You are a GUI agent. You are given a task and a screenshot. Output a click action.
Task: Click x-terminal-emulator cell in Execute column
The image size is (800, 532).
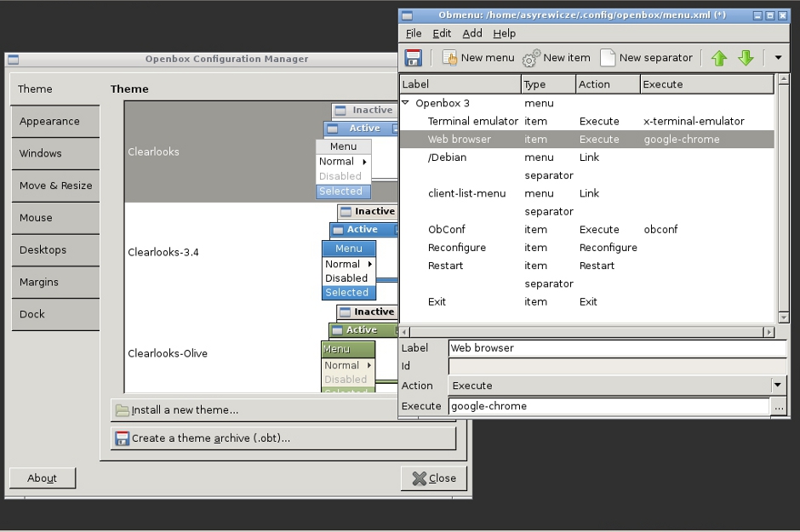(x=694, y=121)
